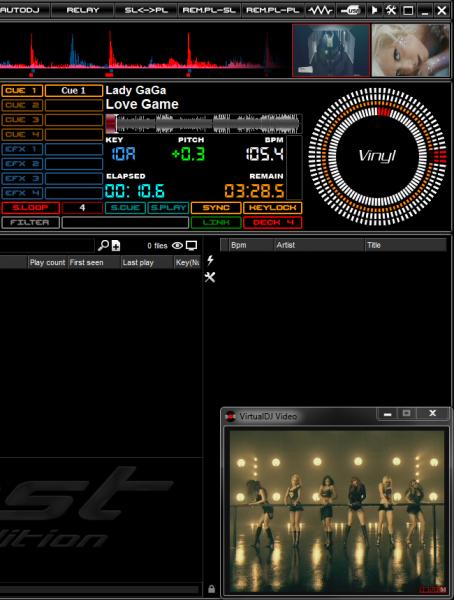
Task: Open the EFX 2 effect selector field
Action: (74, 164)
